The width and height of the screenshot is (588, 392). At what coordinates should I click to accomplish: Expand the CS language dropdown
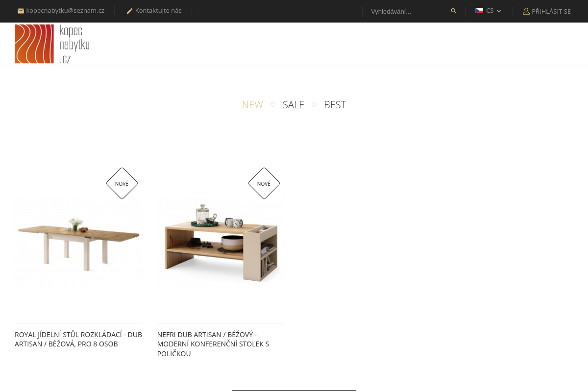tap(488, 11)
